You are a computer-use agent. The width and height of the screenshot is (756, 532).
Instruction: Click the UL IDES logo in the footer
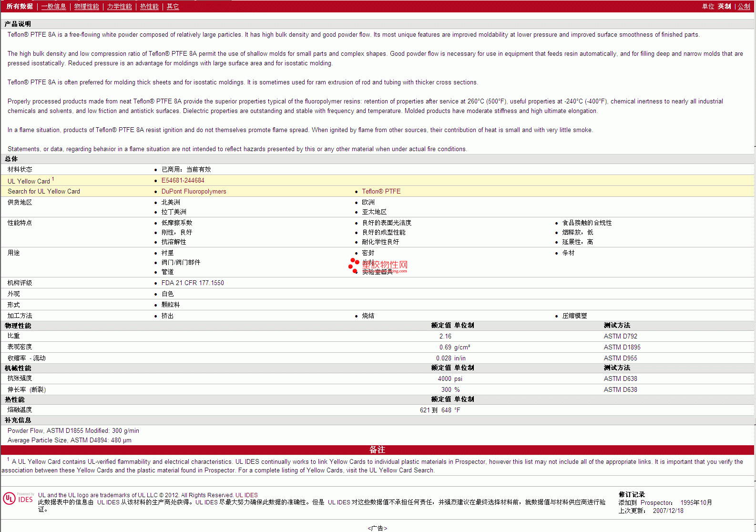[19, 499]
